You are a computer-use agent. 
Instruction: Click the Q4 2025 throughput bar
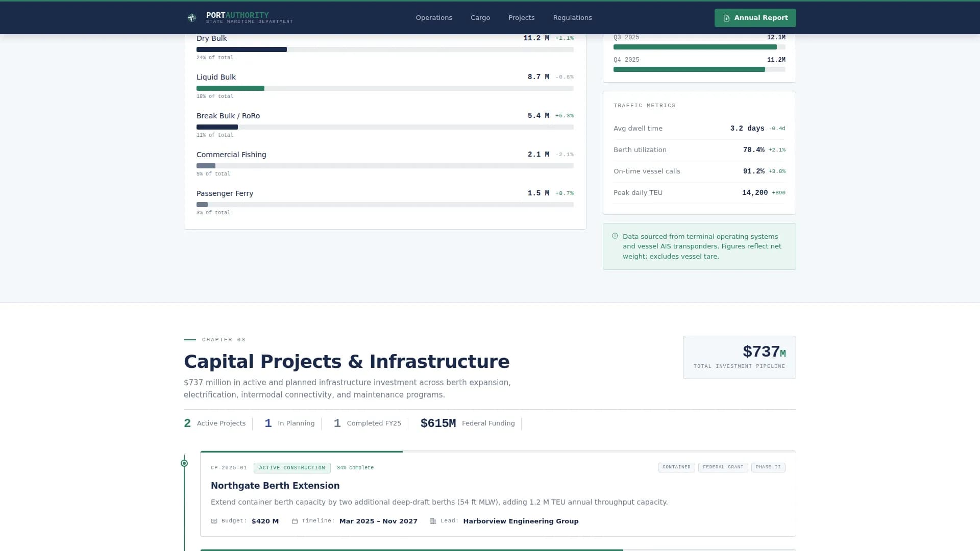click(699, 69)
